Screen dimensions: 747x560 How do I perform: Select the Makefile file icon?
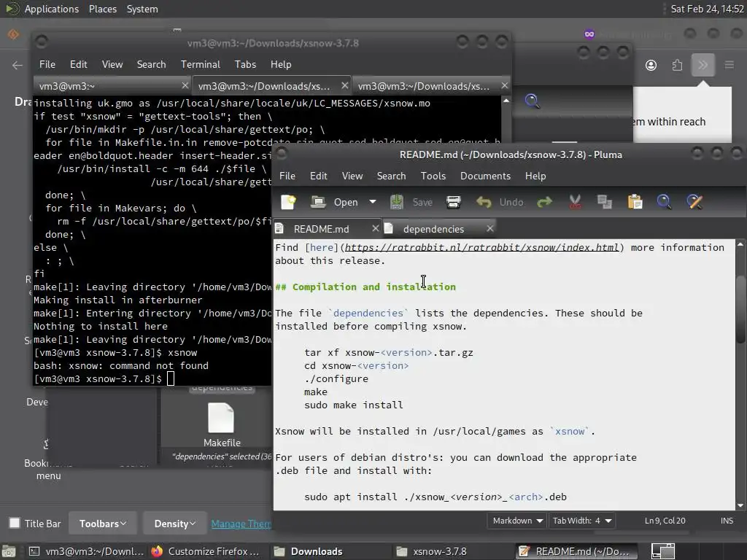click(221, 418)
